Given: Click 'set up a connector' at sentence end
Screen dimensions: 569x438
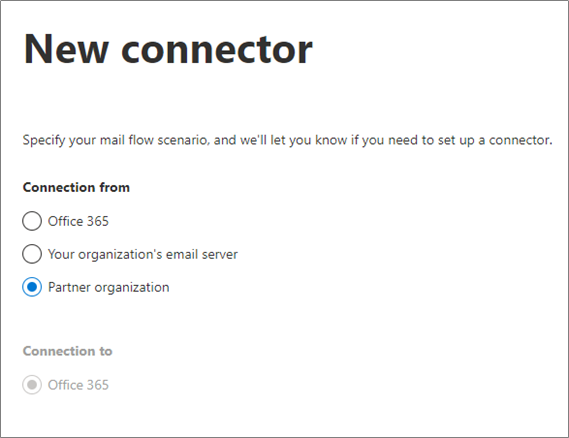Looking at the screenshot, I should pos(495,140).
